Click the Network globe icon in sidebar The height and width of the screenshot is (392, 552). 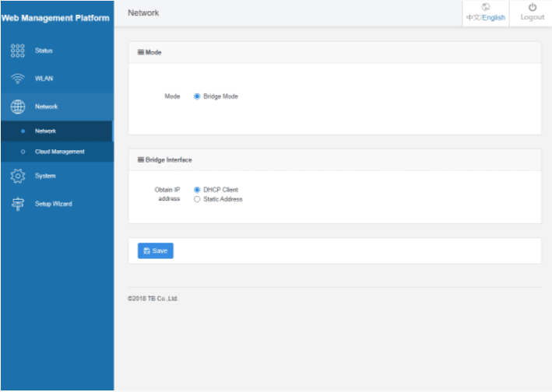(x=18, y=107)
